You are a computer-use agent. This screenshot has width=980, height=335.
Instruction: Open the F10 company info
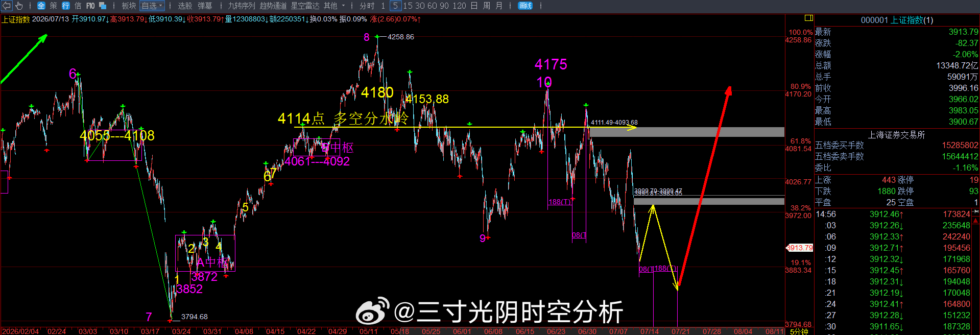coord(90,6)
